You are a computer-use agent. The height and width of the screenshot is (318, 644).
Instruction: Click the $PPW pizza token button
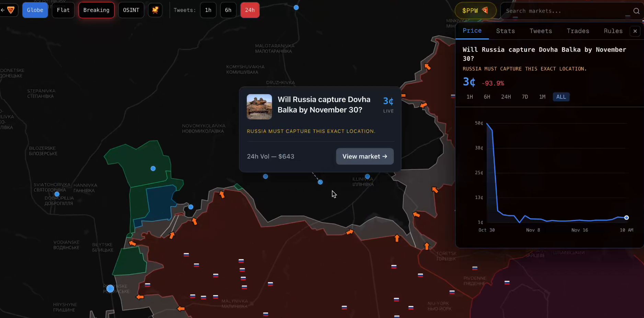(x=475, y=11)
